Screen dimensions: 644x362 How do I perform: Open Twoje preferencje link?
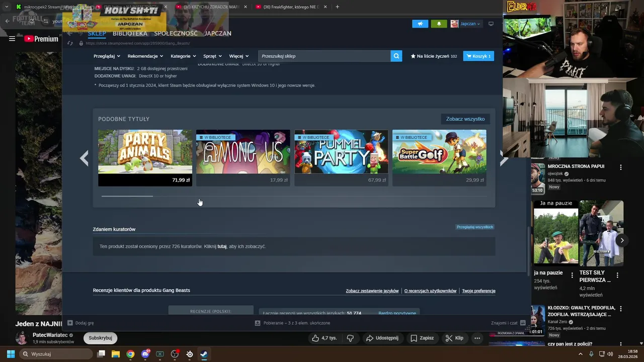[478, 291]
